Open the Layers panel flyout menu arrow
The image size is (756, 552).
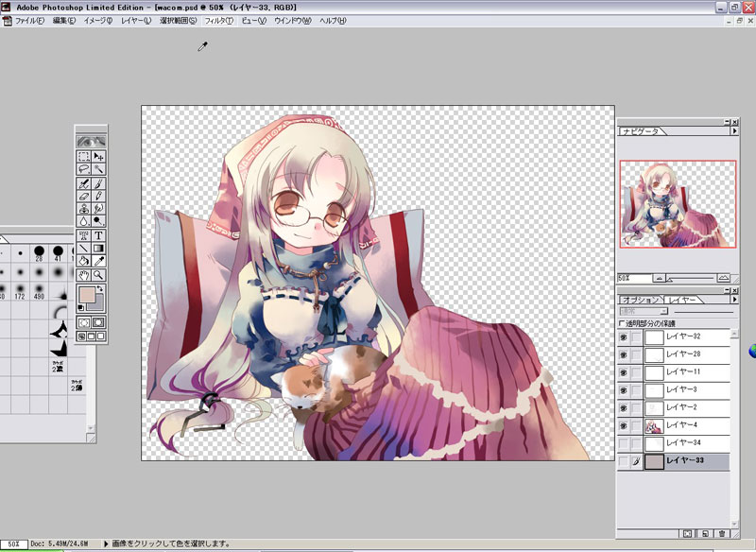point(734,300)
